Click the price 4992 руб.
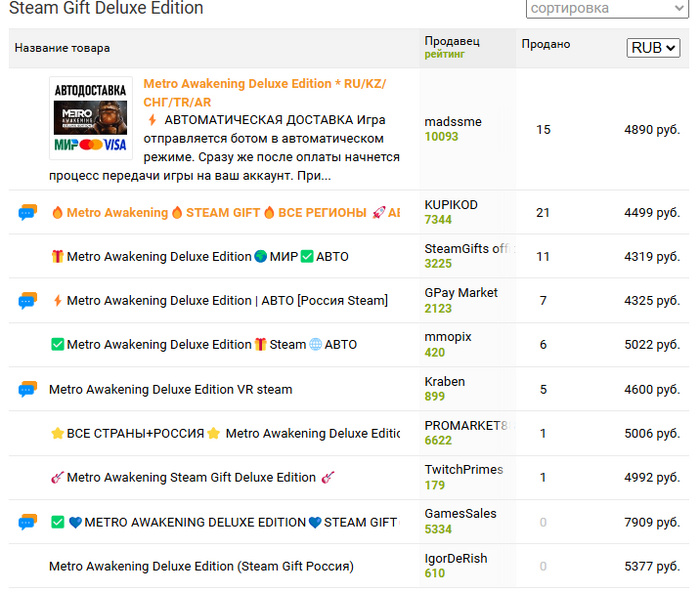The width and height of the screenshot is (700, 592). click(x=652, y=477)
